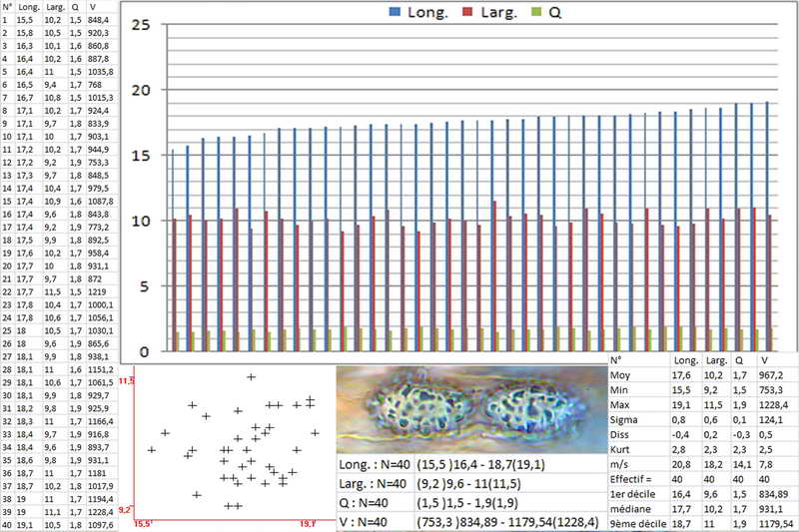Click the red 11,5 scatter plot axis label
799x532 pixels.
point(126,381)
